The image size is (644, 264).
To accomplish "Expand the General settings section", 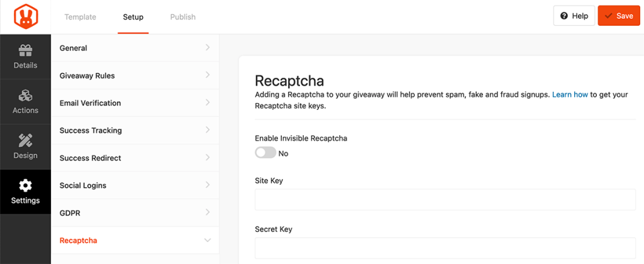I will click(x=135, y=48).
